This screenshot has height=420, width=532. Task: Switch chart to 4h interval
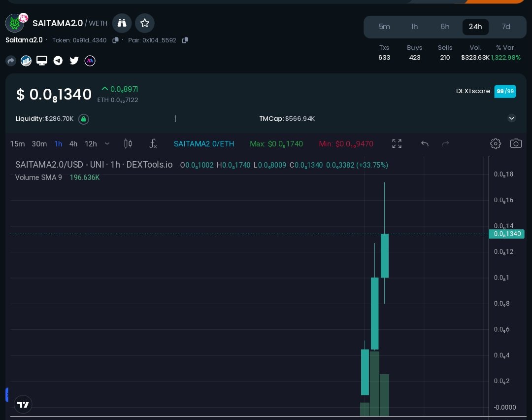pos(73,144)
